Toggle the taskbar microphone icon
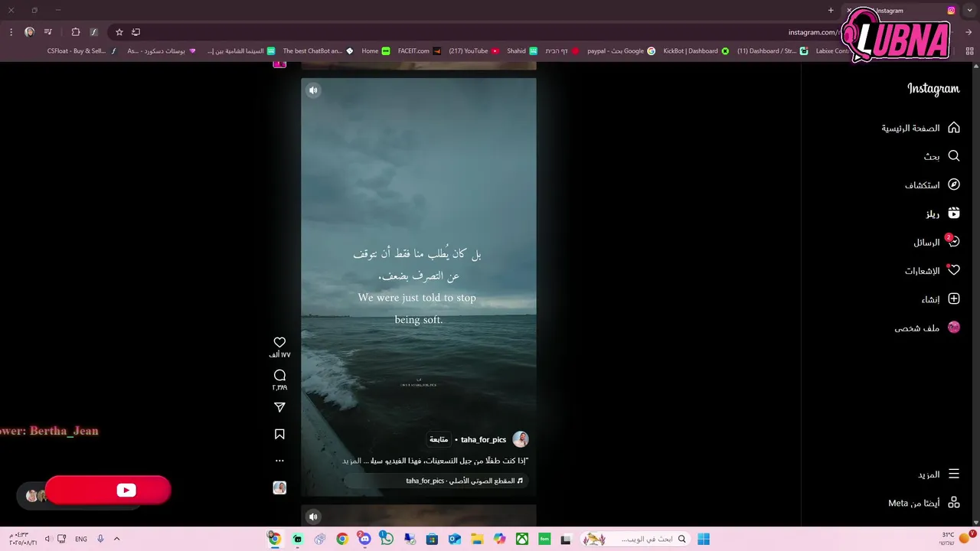This screenshot has width=980, height=551. 100,539
